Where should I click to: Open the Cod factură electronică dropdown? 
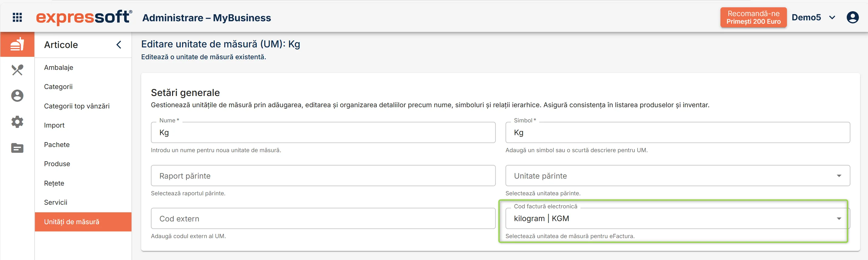pos(677,218)
